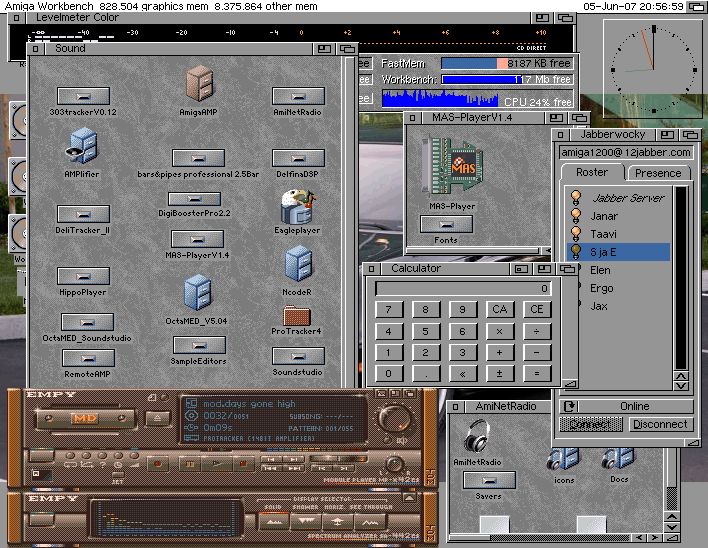Open the Online status cycle gadget
This screenshot has width=708, height=548.
626,406
